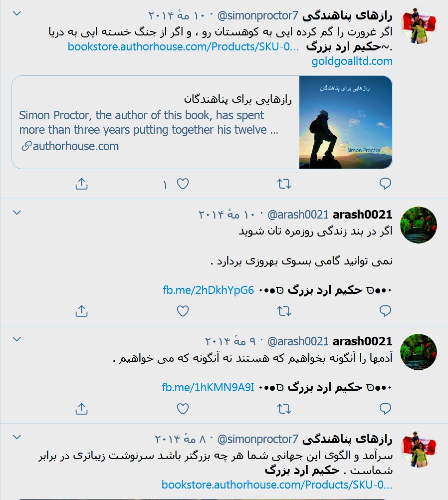Open arash0021's garden profile picture in second tweet

point(419,225)
